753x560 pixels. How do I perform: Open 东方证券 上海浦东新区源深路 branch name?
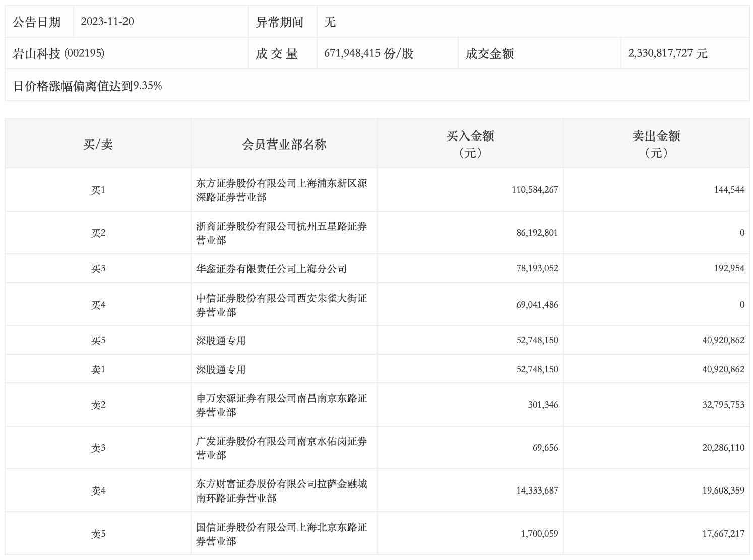(281, 190)
